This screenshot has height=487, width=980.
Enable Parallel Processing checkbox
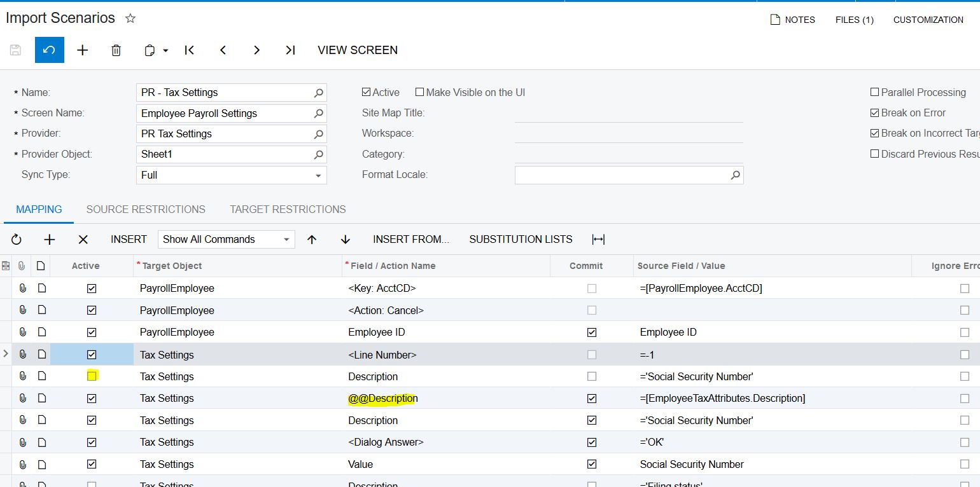[874, 92]
